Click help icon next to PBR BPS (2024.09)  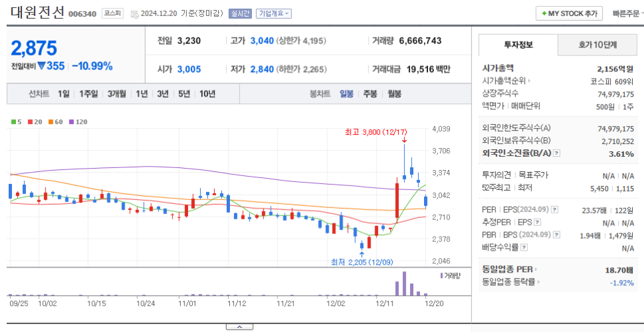tap(557, 235)
